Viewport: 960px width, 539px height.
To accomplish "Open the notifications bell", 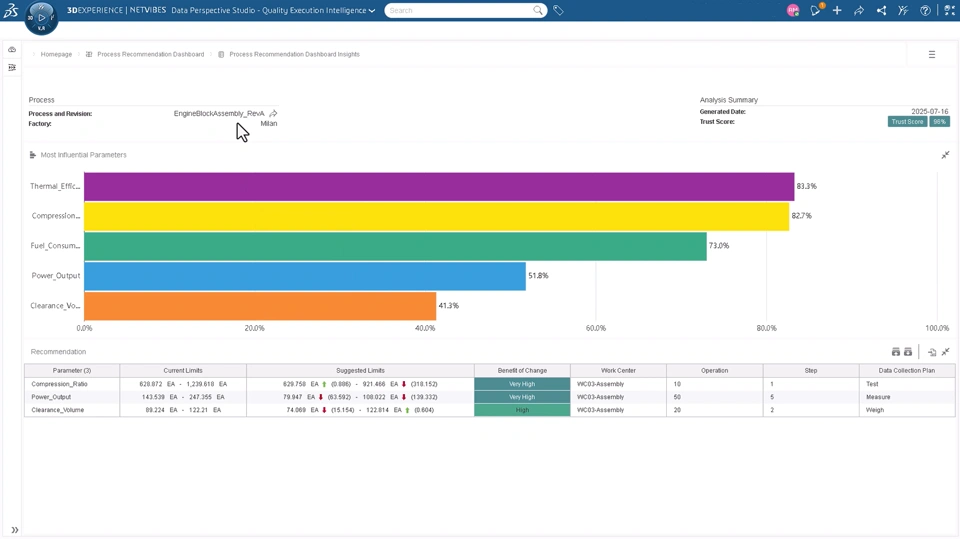I will 816,10.
